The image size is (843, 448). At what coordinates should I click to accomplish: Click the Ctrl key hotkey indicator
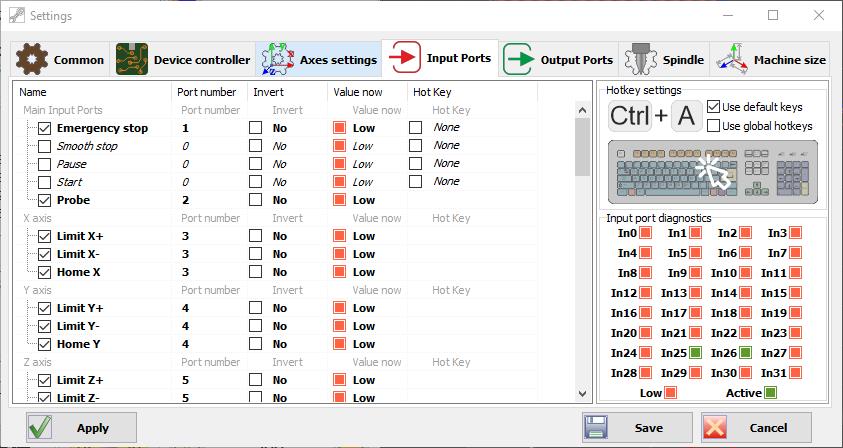pyautogui.click(x=631, y=116)
